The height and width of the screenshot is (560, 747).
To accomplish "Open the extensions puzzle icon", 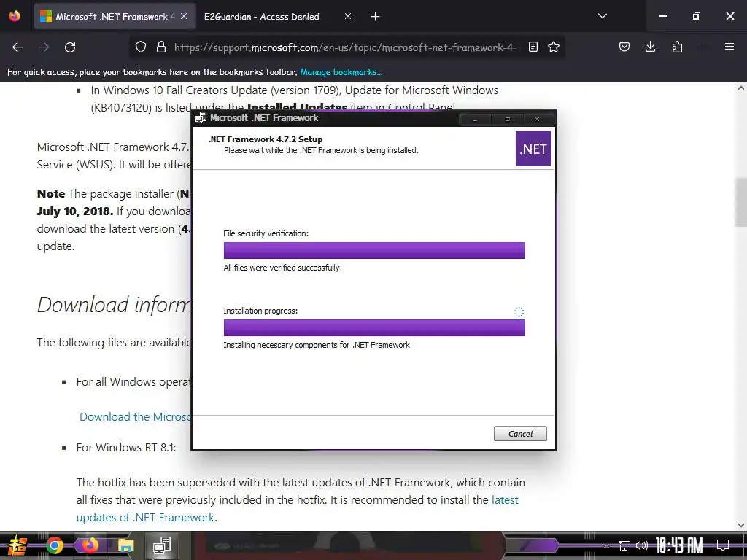I will point(677,47).
